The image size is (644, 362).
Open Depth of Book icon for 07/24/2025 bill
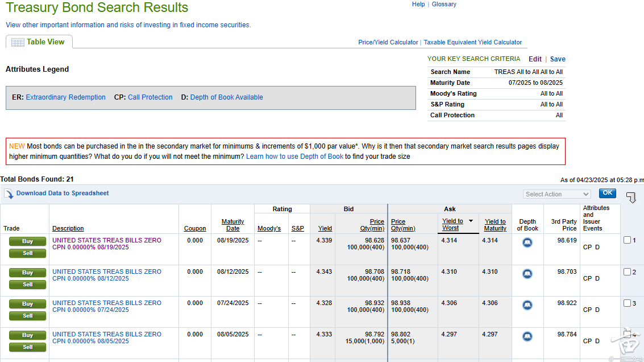(527, 305)
